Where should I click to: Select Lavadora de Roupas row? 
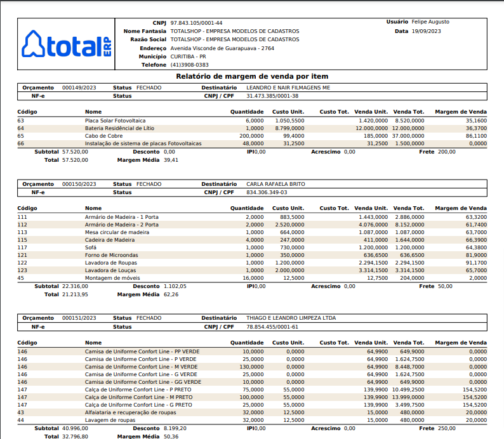[x=252, y=263]
